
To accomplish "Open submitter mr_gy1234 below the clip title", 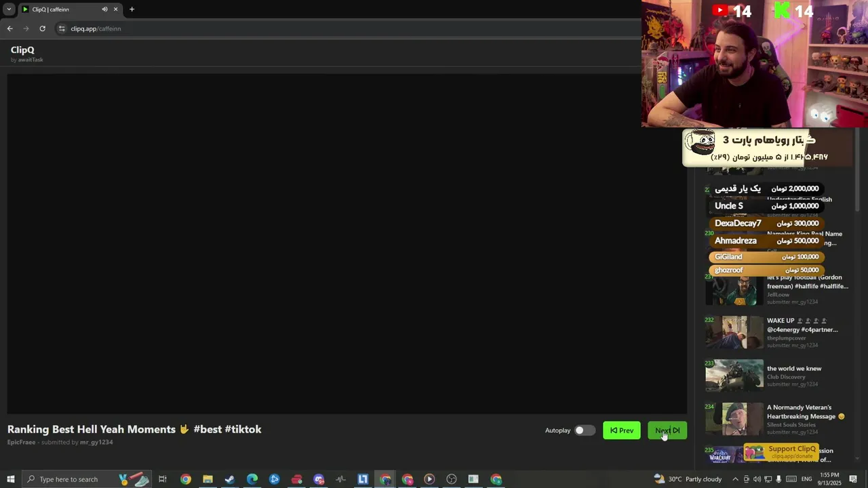I will (x=96, y=442).
